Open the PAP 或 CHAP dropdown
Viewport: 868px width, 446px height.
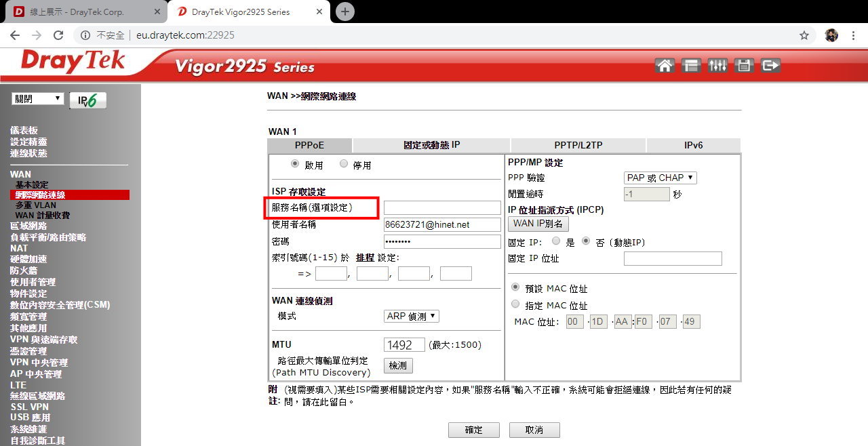pos(660,178)
